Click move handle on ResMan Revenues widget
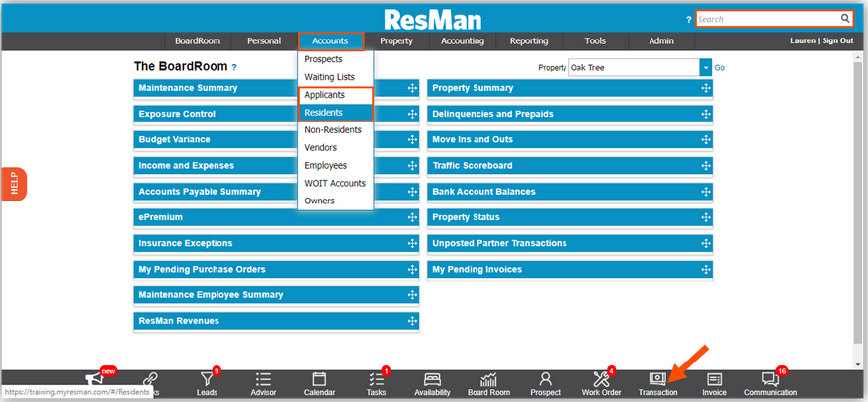The image size is (868, 402). 412,321
